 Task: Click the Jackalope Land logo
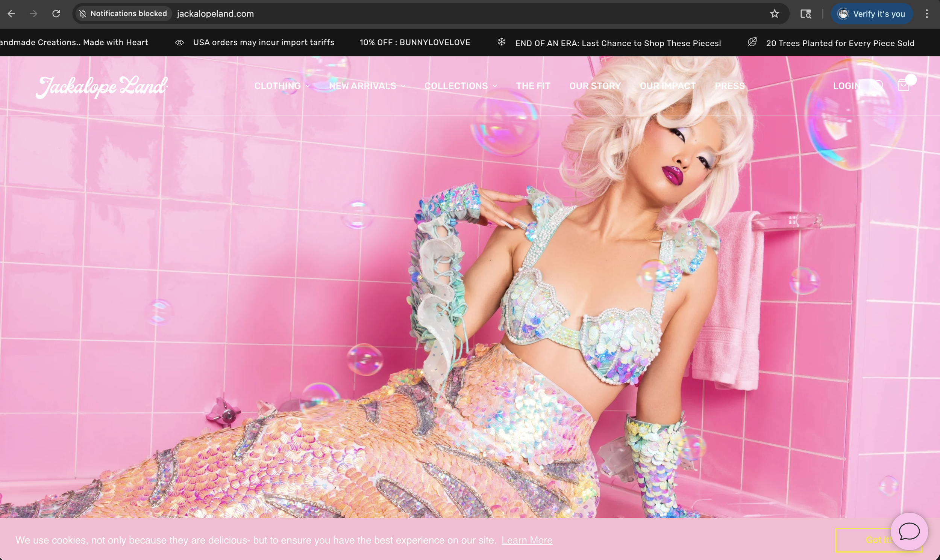(x=102, y=86)
